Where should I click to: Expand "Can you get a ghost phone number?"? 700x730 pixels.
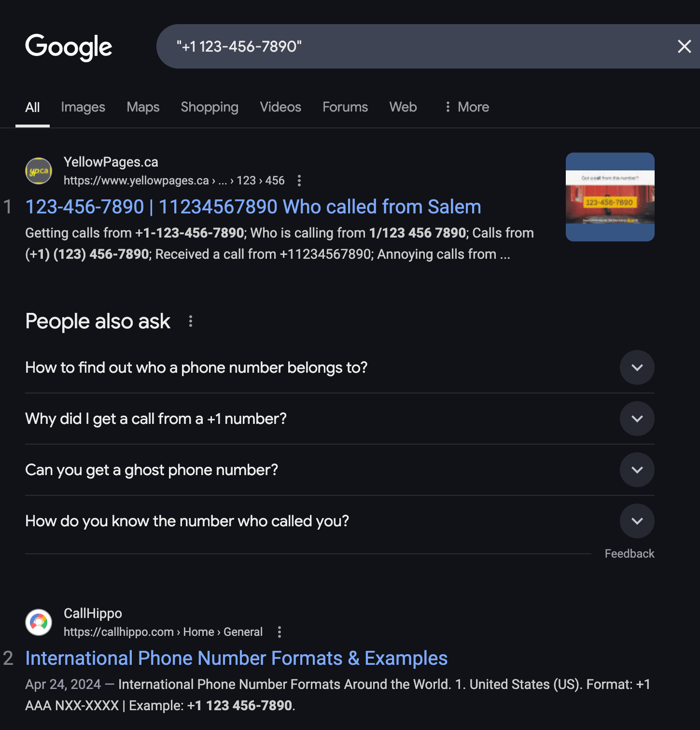pos(637,470)
